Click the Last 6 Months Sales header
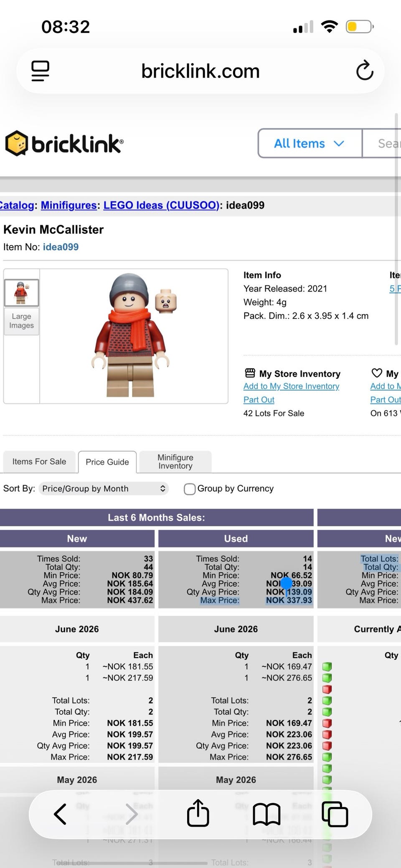Screen dimensions: 401x868 click(157, 518)
